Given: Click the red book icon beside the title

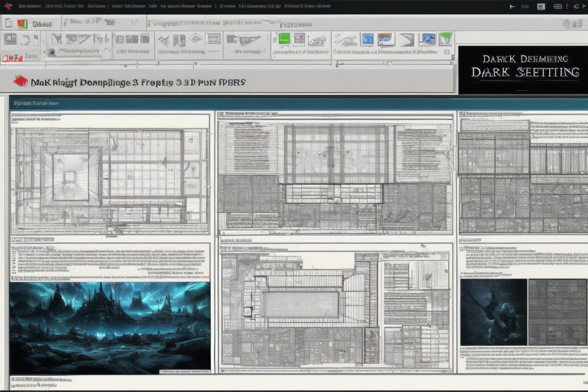Looking at the screenshot, I should click(20, 81).
